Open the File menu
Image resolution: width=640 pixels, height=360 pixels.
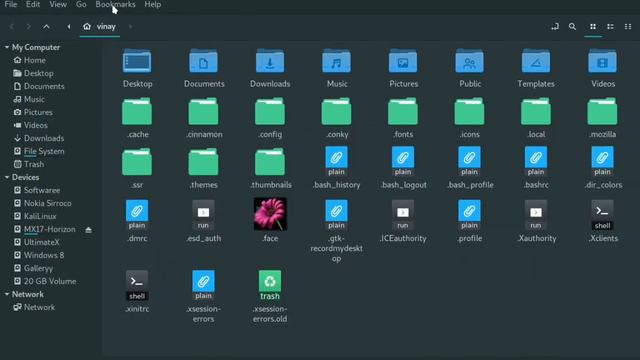[x=11, y=4]
